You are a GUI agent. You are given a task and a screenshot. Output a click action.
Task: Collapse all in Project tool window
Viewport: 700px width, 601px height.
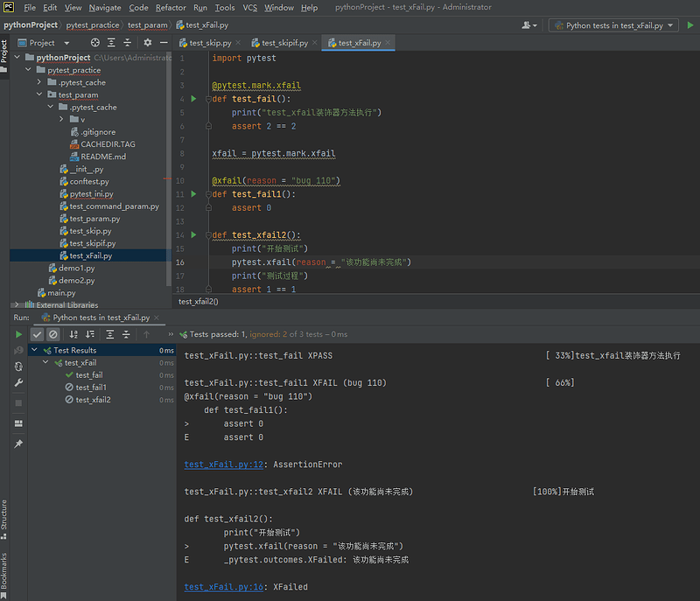(x=127, y=43)
